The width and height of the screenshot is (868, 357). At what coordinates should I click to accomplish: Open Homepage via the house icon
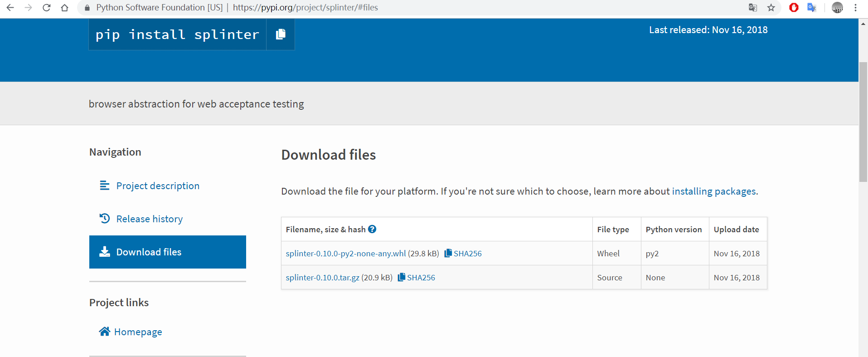105,332
